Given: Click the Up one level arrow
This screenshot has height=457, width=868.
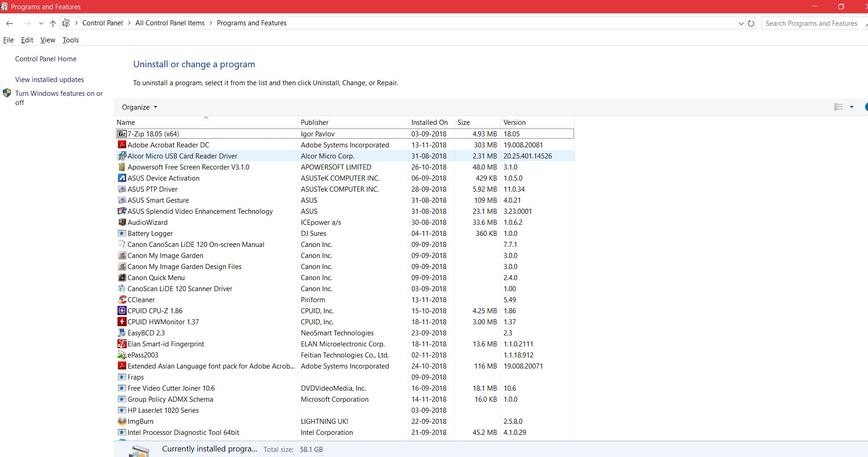Looking at the screenshot, I should click(53, 23).
